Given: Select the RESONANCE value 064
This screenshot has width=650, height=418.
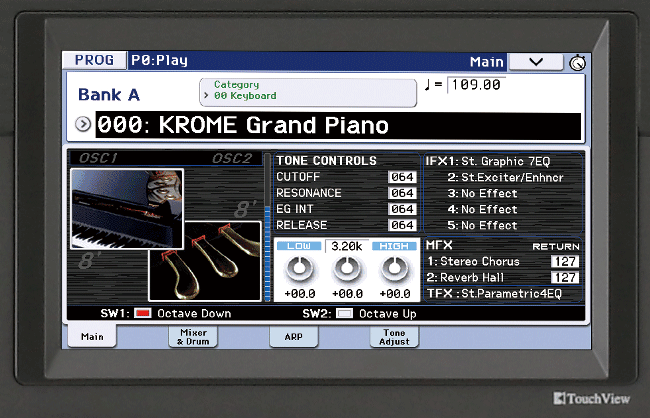Looking at the screenshot, I should 402,193.
